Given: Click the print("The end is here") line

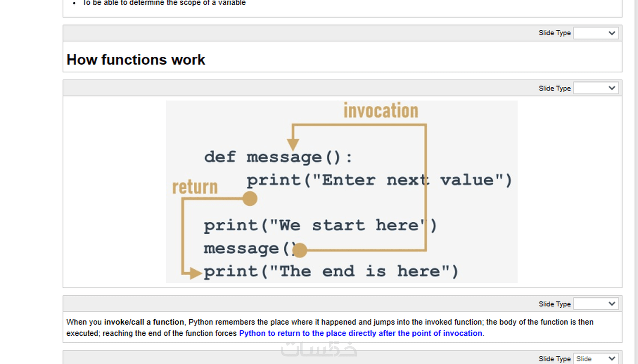Looking at the screenshot, I should [331, 271].
